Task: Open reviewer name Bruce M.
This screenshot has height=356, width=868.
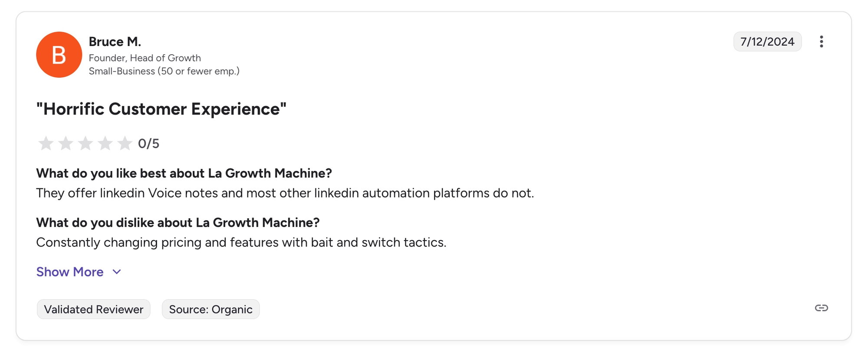Action: pos(115,42)
